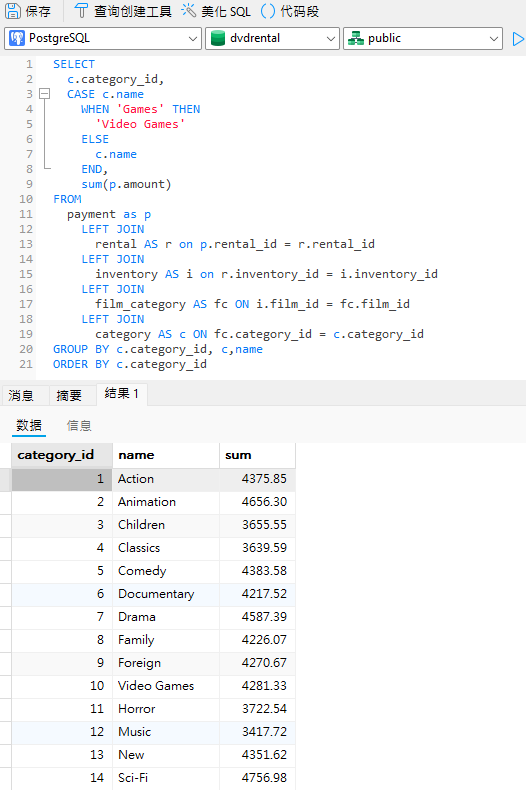Select the 'Children' name cell
526x790 pixels.
[x=166, y=525]
